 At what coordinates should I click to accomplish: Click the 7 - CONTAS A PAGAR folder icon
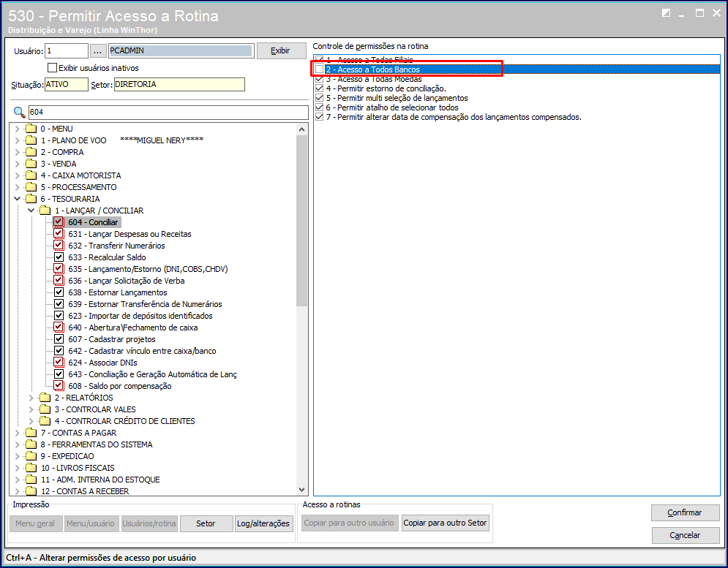tap(31, 433)
